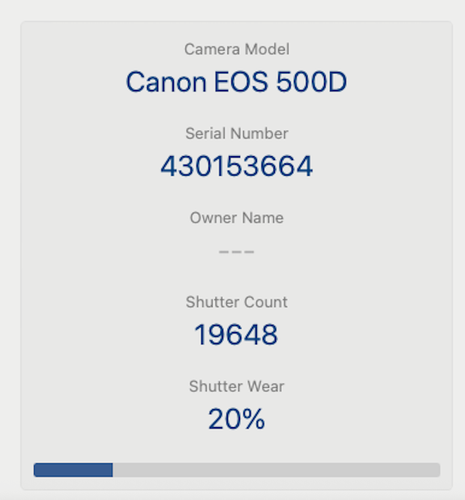Click the filled blue part of wear bar
Viewport: 465px width, 500px height.
coord(73,470)
